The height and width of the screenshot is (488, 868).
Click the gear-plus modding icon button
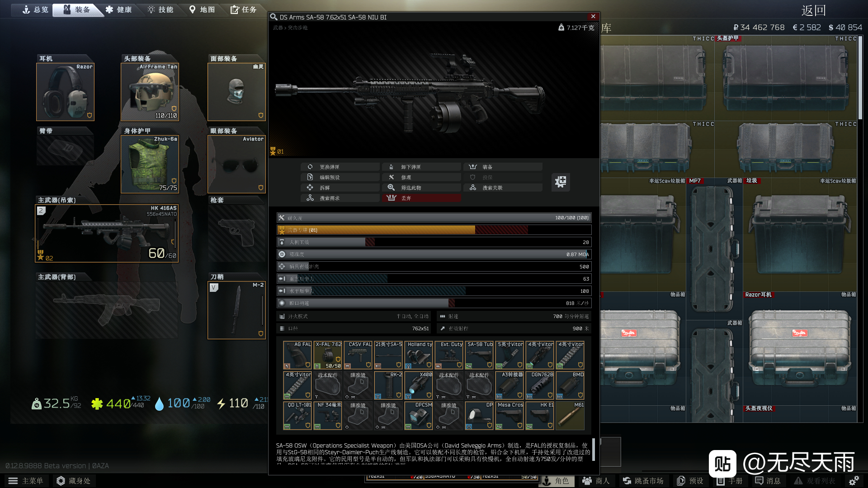(x=561, y=182)
